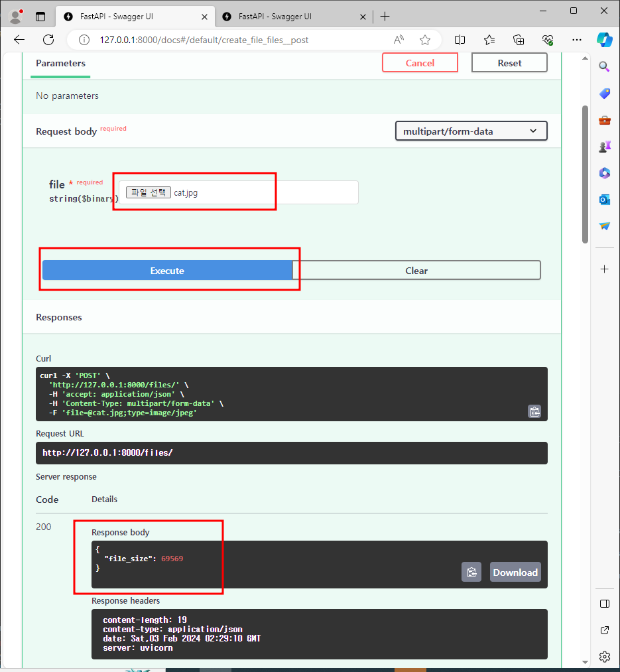Open sidebar settings gear icon
The width and height of the screenshot is (620, 672).
[605, 657]
